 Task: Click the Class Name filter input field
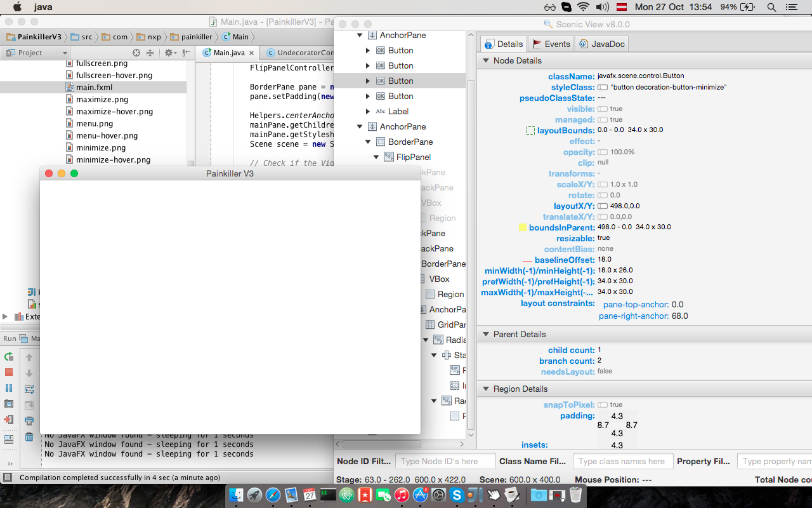click(x=623, y=462)
